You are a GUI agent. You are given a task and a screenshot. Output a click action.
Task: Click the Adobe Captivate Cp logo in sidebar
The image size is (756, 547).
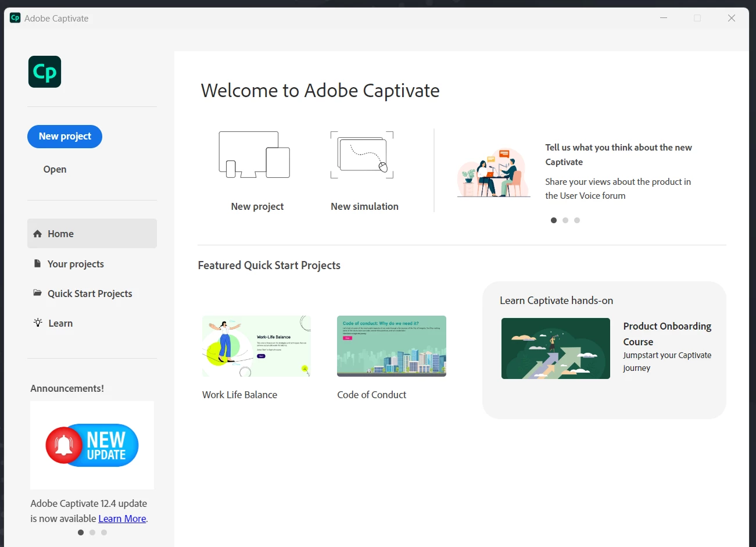[x=45, y=72]
